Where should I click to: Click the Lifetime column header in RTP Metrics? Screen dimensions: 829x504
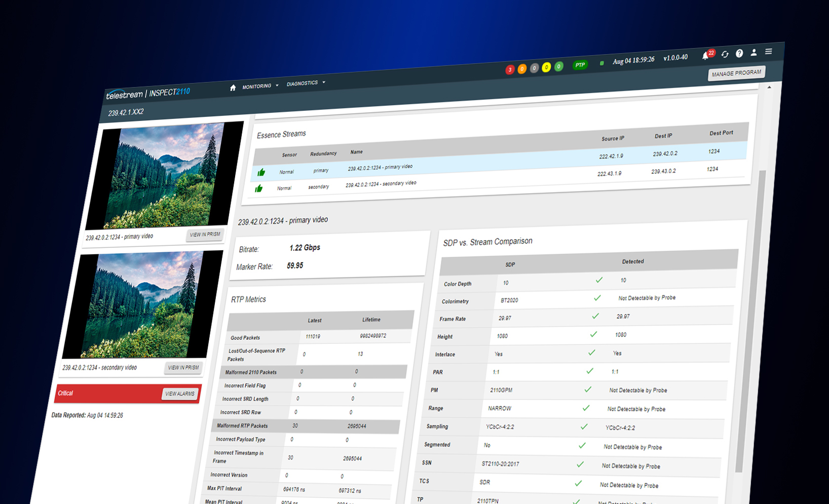pos(371,320)
